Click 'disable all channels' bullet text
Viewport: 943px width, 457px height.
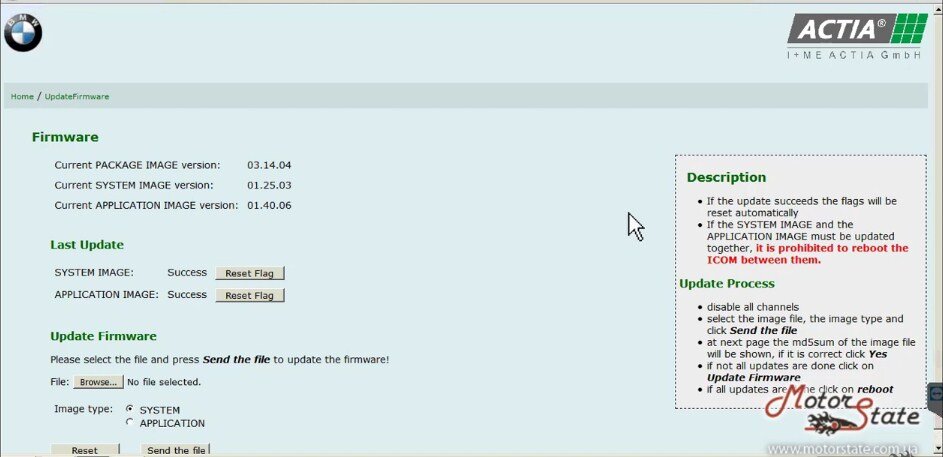(x=753, y=307)
